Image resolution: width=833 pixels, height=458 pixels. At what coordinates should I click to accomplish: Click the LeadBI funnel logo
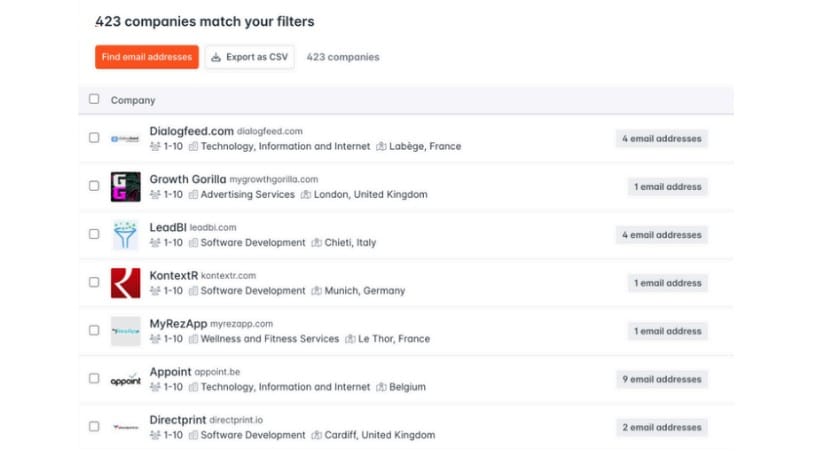tap(125, 235)
